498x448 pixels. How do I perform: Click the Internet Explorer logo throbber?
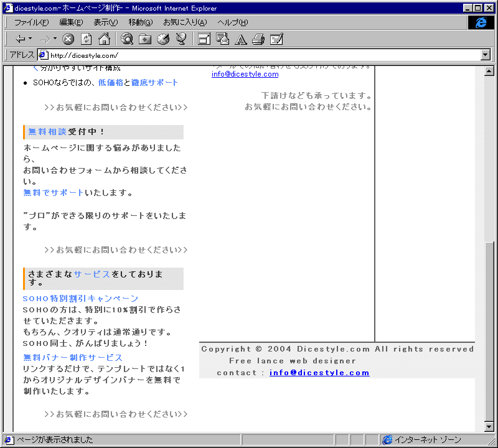[x=481, y=22]
